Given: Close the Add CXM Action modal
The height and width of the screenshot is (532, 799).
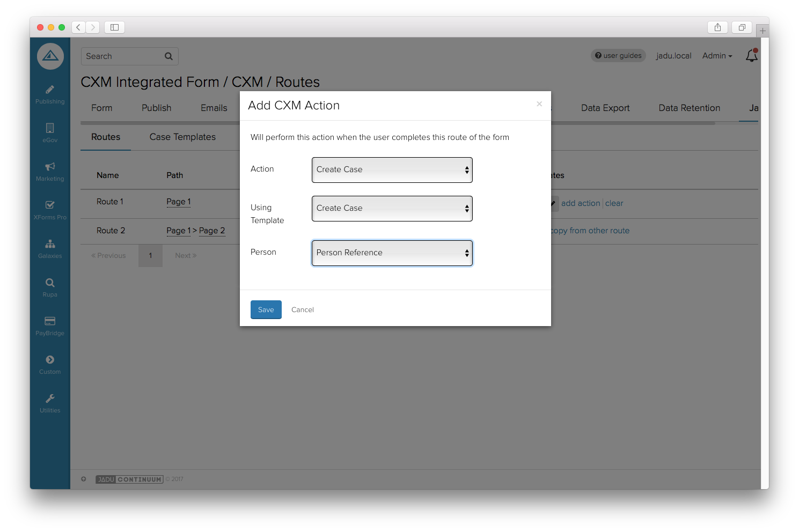Looking at the screenshot, I should 539,104.
